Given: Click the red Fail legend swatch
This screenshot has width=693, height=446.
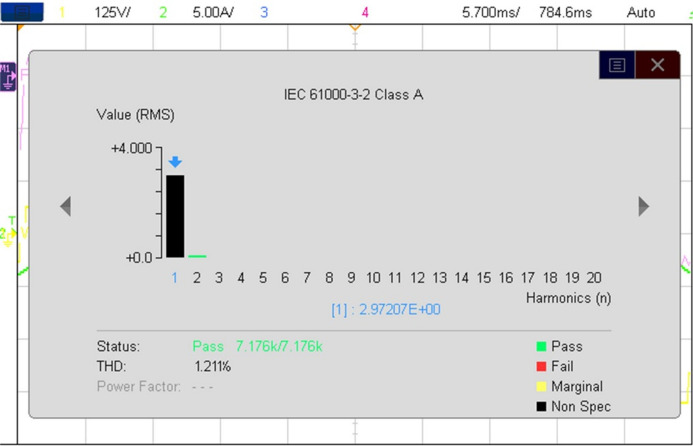Looking at the screenshot, I should [x=541, y=366].
